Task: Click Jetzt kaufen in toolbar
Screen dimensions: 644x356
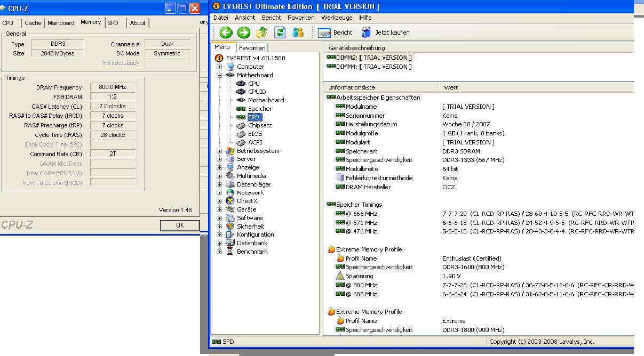Action: tap(386, 33)
